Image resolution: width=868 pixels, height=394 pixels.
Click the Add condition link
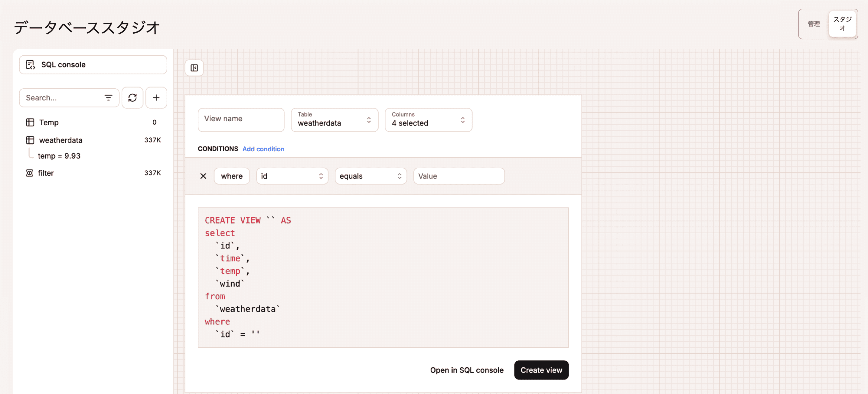click(x=263, y=149)
